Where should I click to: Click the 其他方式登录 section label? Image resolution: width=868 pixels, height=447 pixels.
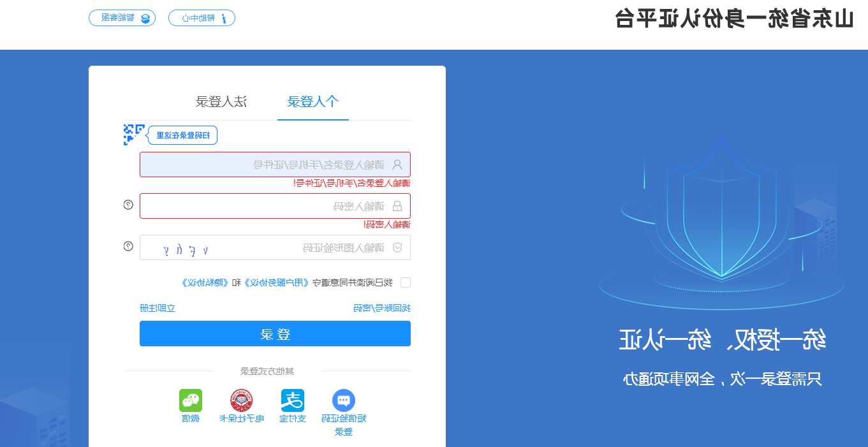pos(267,371)
